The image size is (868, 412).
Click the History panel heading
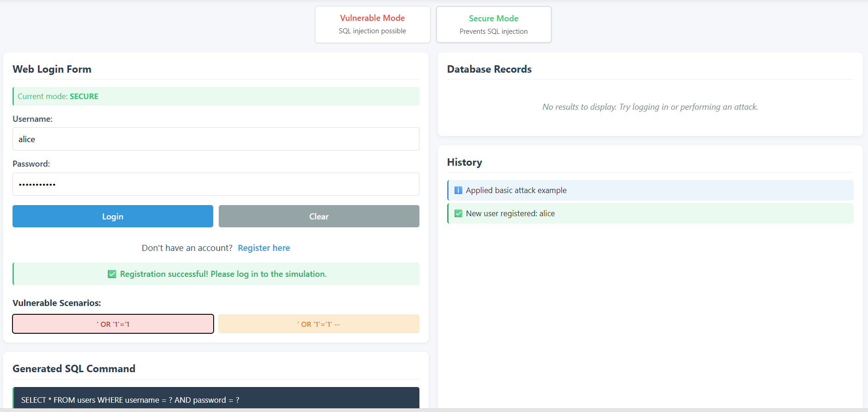click(464, 162)
